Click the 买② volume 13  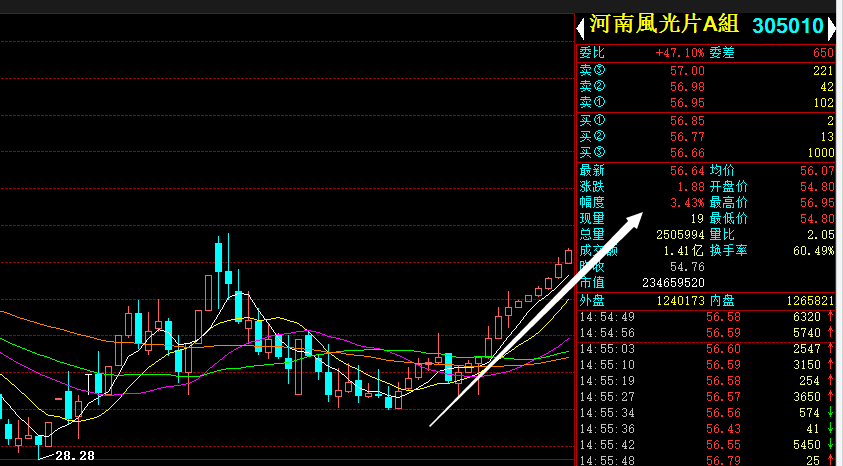click(x=828, y=137)
